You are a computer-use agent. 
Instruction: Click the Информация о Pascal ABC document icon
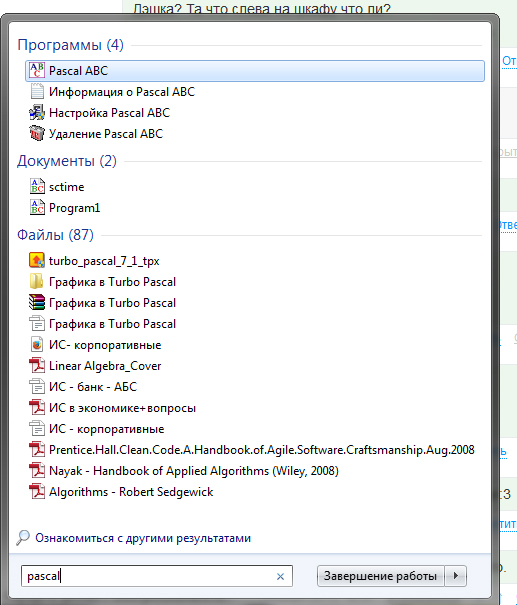point(37,92)
